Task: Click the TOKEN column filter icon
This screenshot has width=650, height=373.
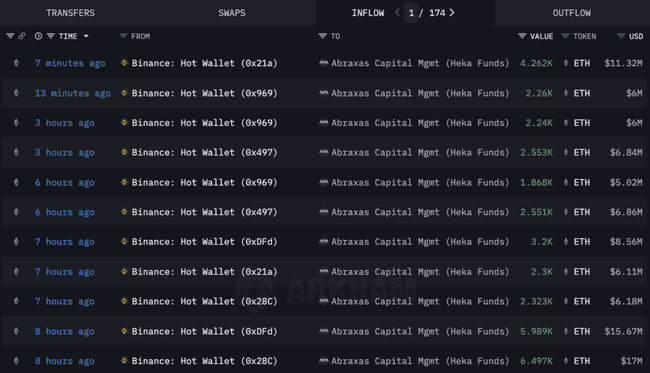Action: click(565, 36)
